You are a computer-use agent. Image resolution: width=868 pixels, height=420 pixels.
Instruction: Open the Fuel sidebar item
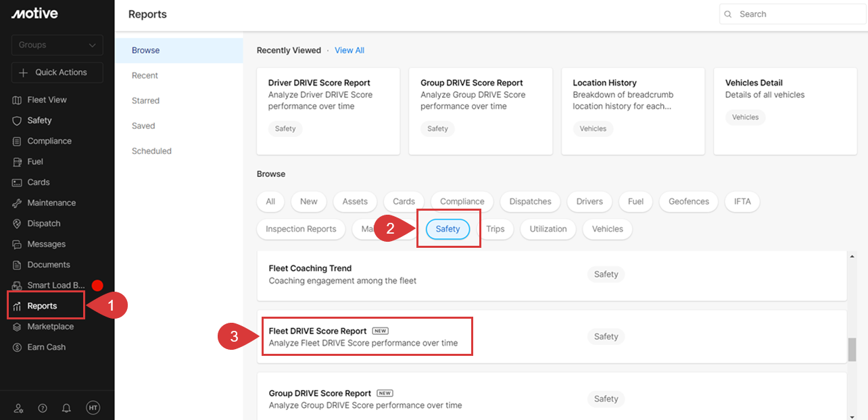(x=35, y=161)
